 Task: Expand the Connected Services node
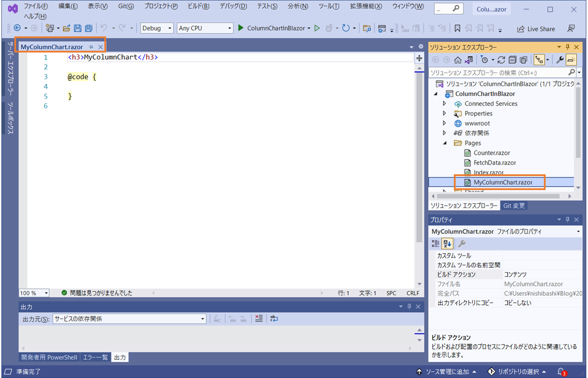444,104
